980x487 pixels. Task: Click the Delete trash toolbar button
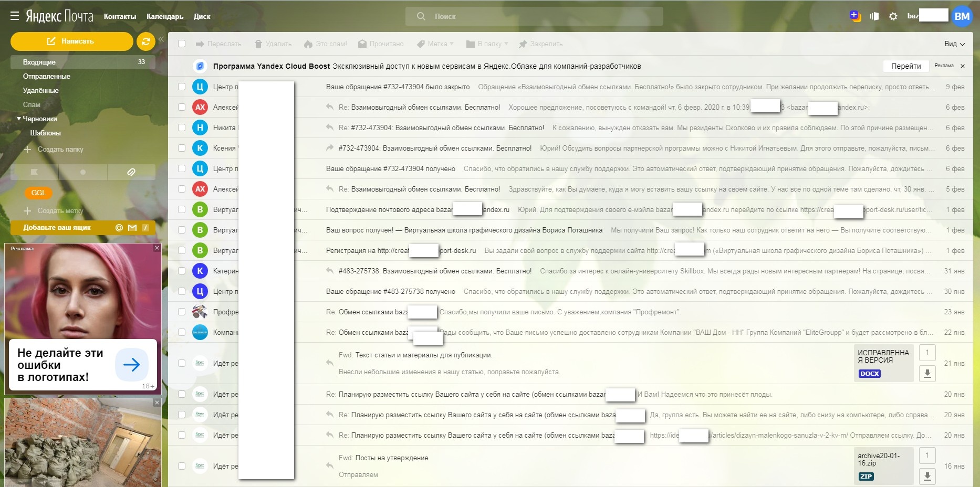point(273,44)
